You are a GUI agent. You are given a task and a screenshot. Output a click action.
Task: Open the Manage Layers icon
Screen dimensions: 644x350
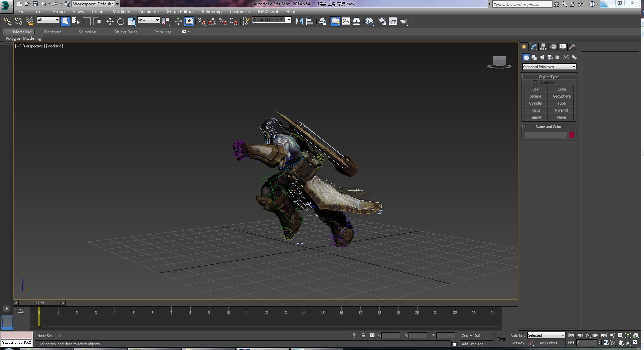tap(323, 21)
